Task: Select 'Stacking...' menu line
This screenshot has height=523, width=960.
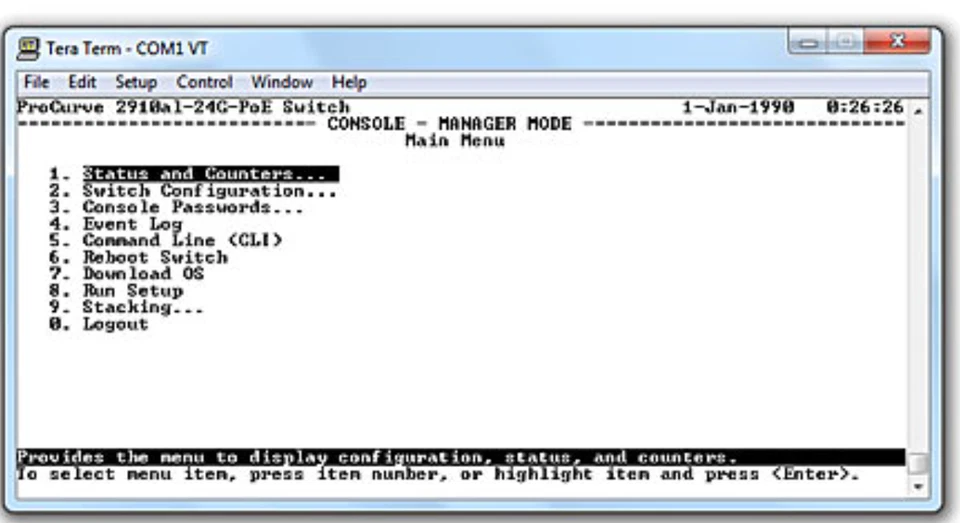Action: tap(126, 307)
